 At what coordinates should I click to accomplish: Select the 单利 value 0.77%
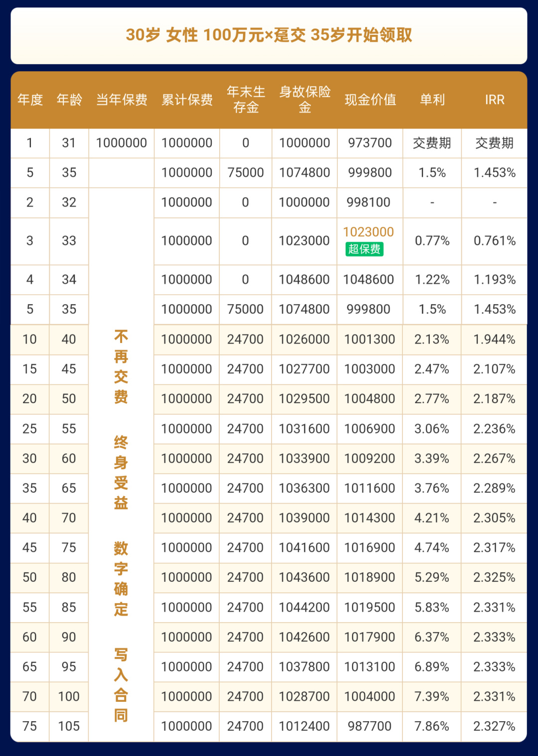pos(432,241)
